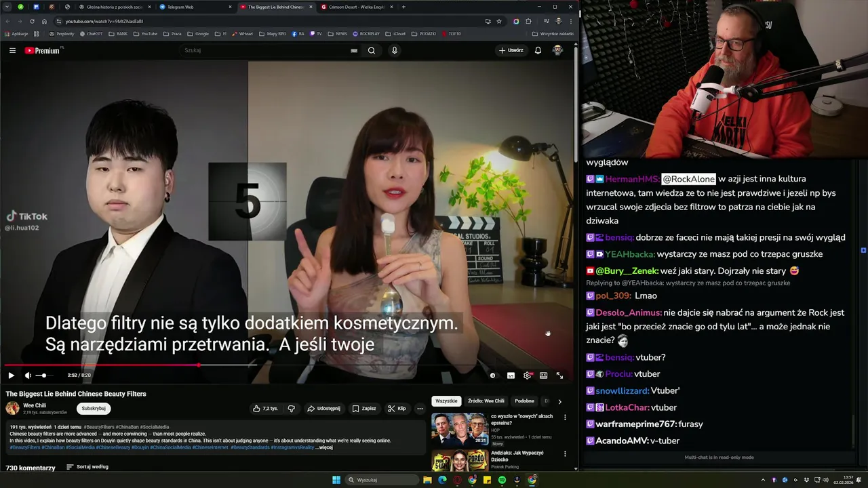Open YouTube notifications bell
868x488 pixels.
point(538,50)
